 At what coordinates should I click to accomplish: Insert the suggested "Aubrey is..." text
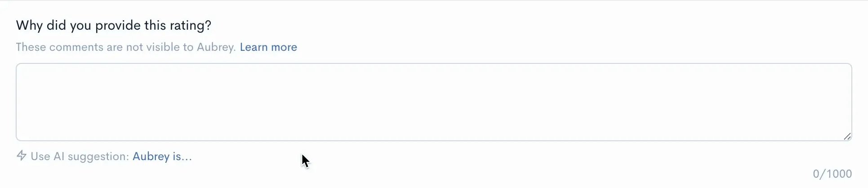tap(162, 157)
